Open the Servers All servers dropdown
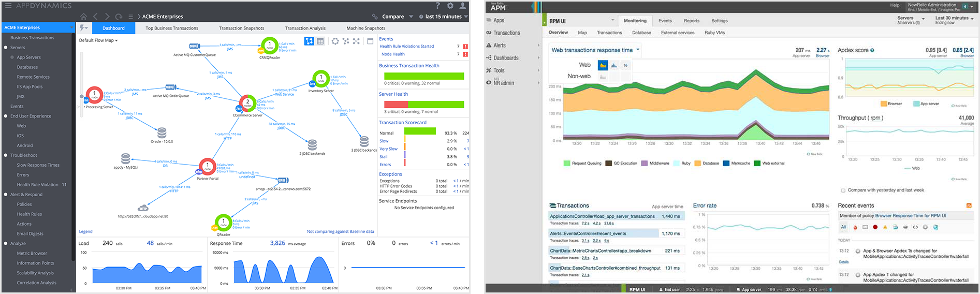This screenshot has width=980, height=294. point(910,20)
